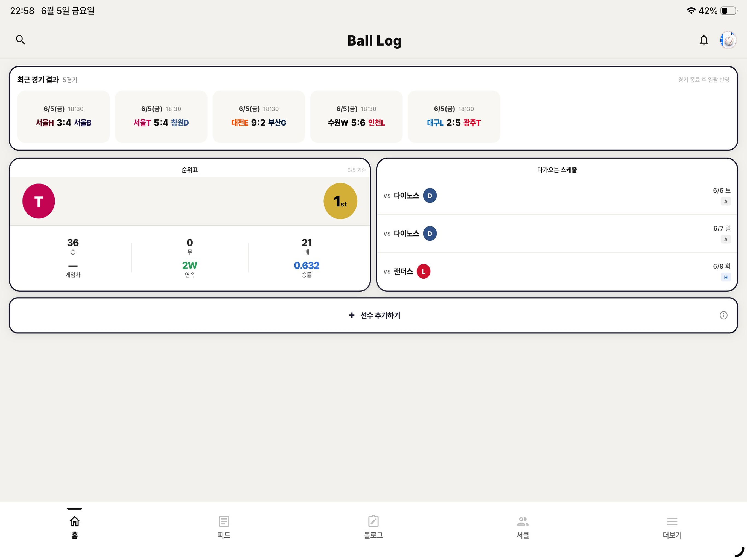Viewport: 747px width, 560px height.
Task: Open the search magnifier icon
Action: 20,40
